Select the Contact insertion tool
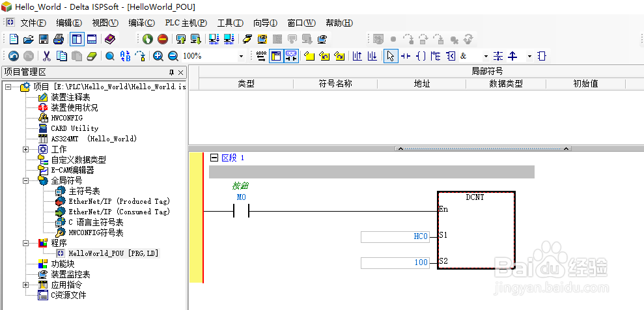 406,56
